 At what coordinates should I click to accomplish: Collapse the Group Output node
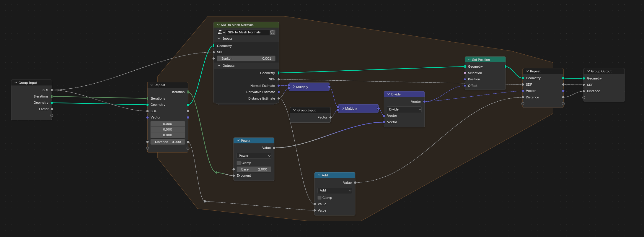coord(588,71)
